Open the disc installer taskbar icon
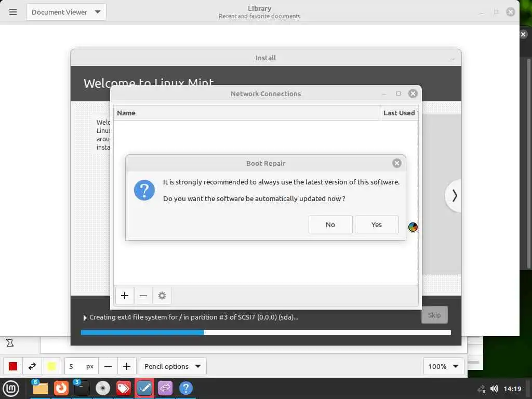Screen dimensions: 532x399 coord(102,389)
